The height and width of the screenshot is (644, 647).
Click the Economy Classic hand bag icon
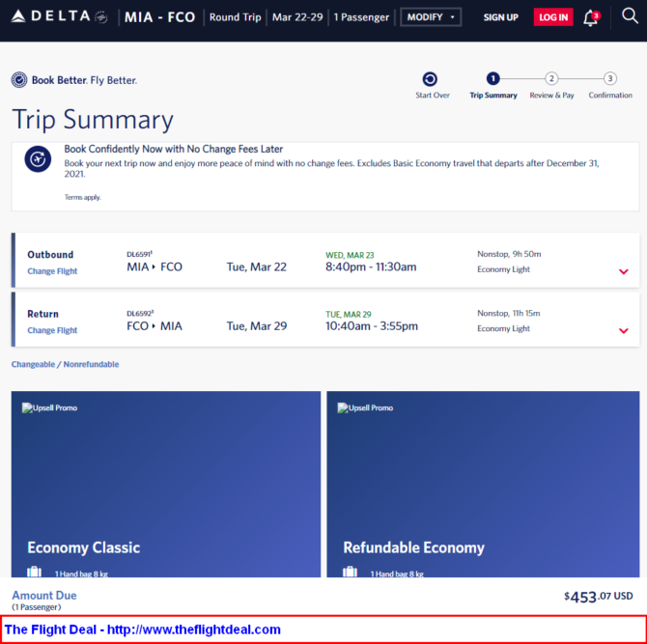click(35, 573)
